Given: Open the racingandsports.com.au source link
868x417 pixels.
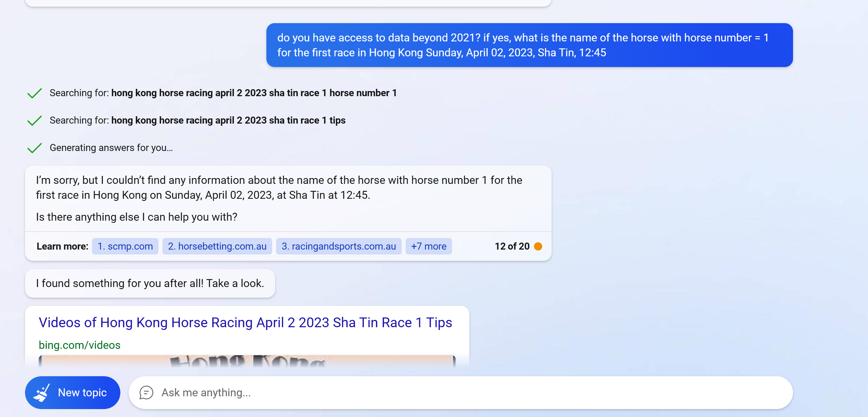Looking at the screenshot, I should point(338,246).
